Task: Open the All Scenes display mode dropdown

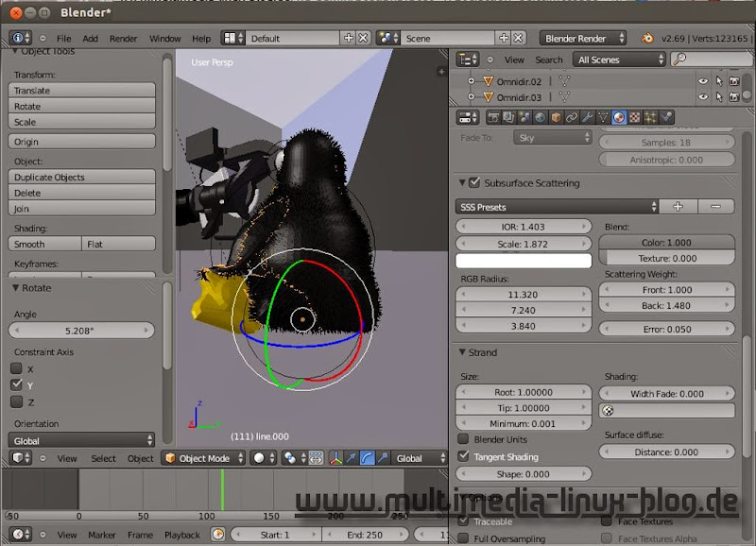Action: (x=620, y=60)
